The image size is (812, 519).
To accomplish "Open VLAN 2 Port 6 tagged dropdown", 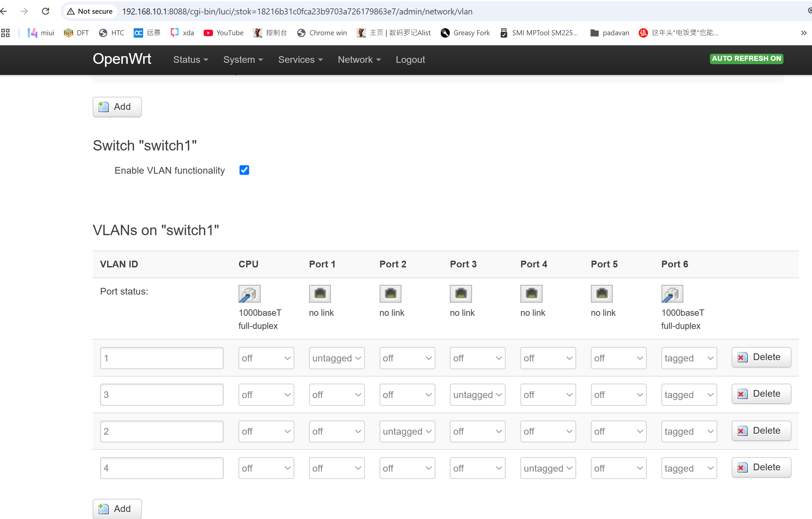I will coord(689,431).
